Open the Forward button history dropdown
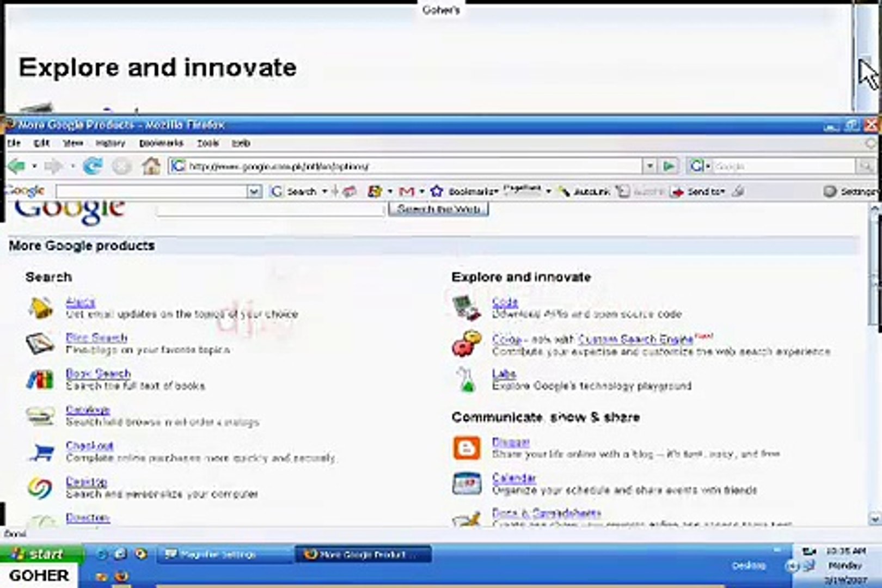The height and width of the screenshot is (588, 882). click(72, 166)
